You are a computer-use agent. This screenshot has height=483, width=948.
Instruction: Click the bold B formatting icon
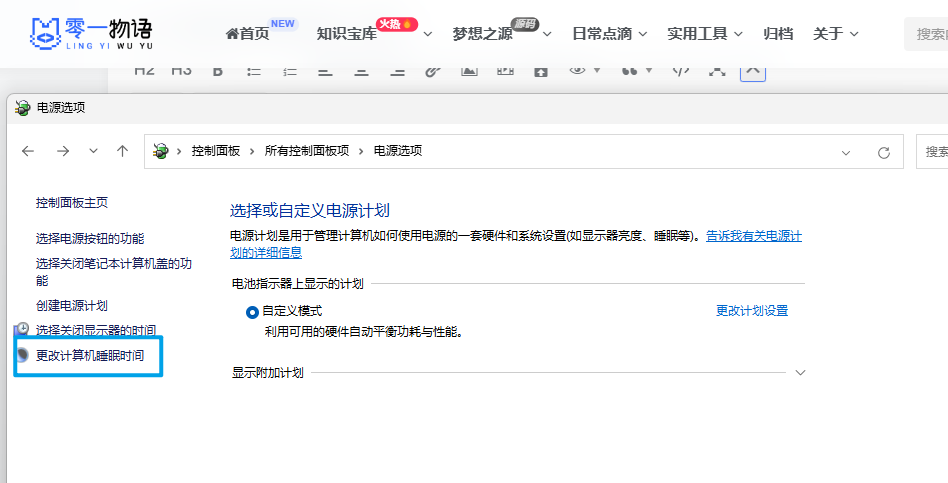(217, 71)
